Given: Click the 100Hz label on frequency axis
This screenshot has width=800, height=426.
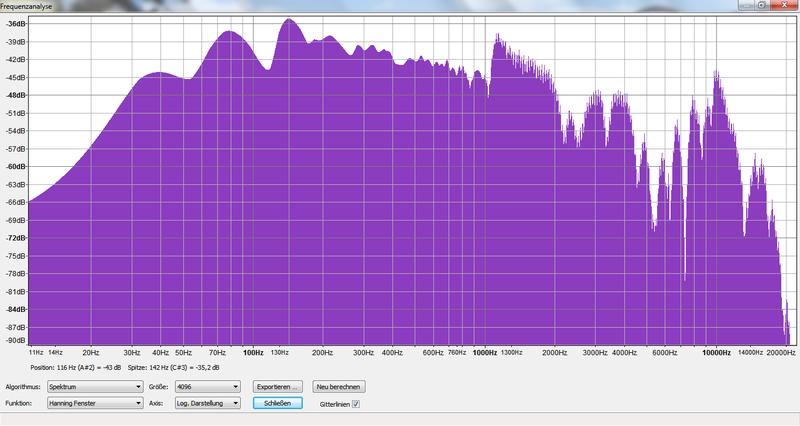Looking at the screenshot, I should point(253,353).
